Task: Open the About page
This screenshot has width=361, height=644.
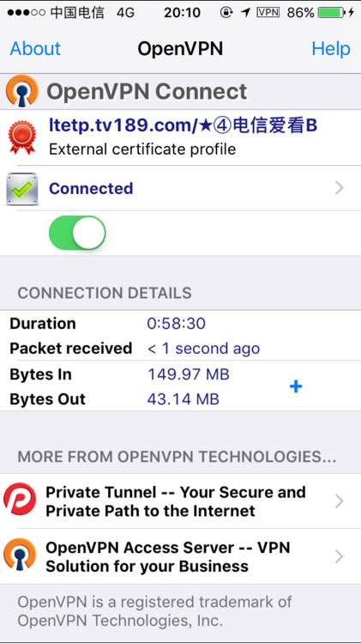Action: pyautogui.click(x=35, y=48)
